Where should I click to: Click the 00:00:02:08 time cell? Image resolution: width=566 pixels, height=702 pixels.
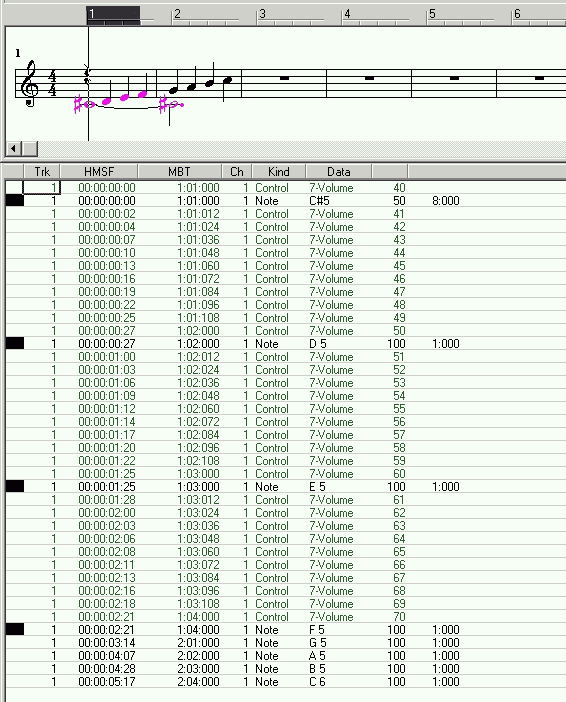(107, 551)
